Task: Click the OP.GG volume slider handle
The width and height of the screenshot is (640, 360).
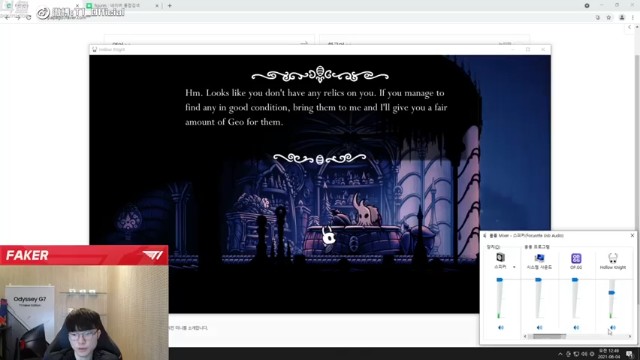Action: (575, 280)
